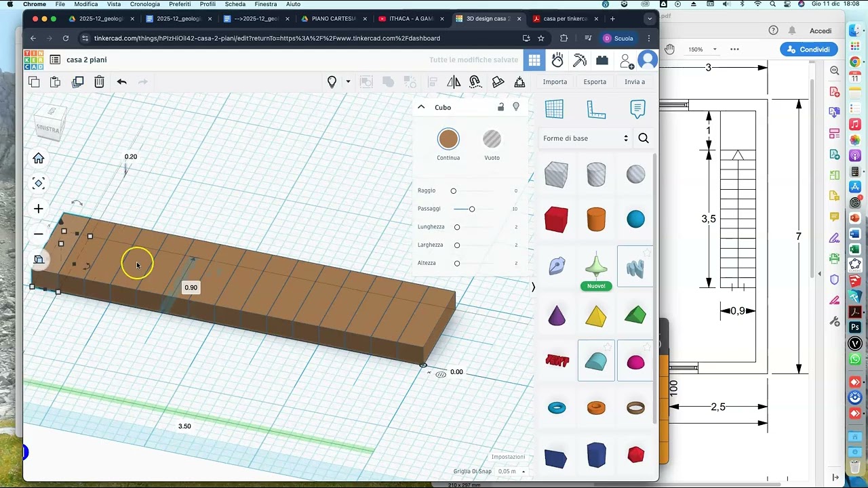The image size is (868, 488).
Task: Open the Cronologia menu
Action: click(x=145, y=4)
